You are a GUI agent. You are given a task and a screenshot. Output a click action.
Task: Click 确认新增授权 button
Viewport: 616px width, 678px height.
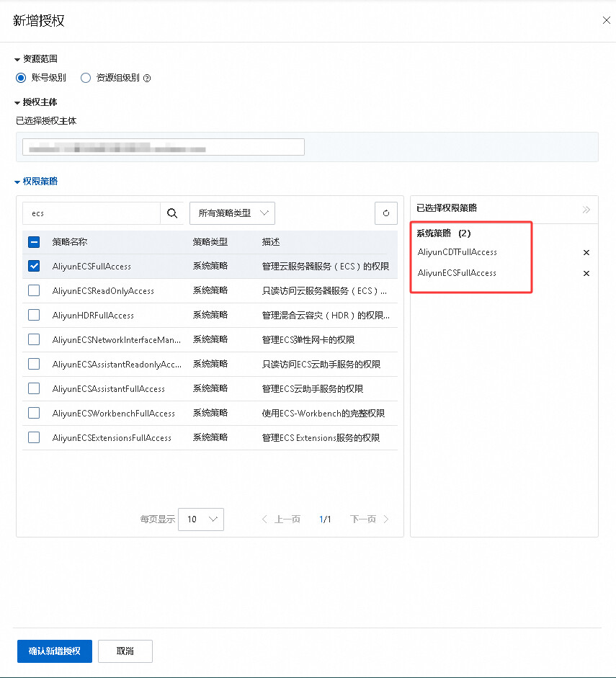[55, 651]
